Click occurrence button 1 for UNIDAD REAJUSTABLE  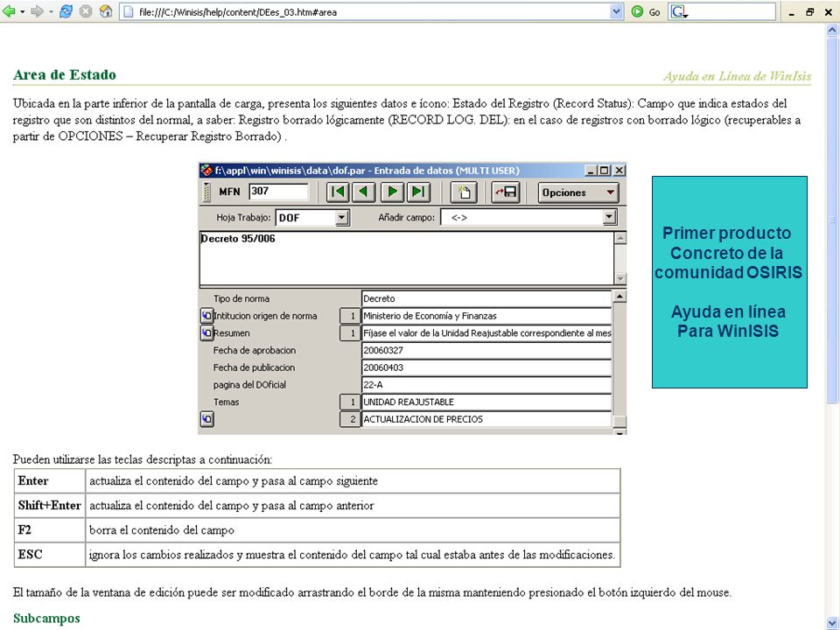(350, 402)
